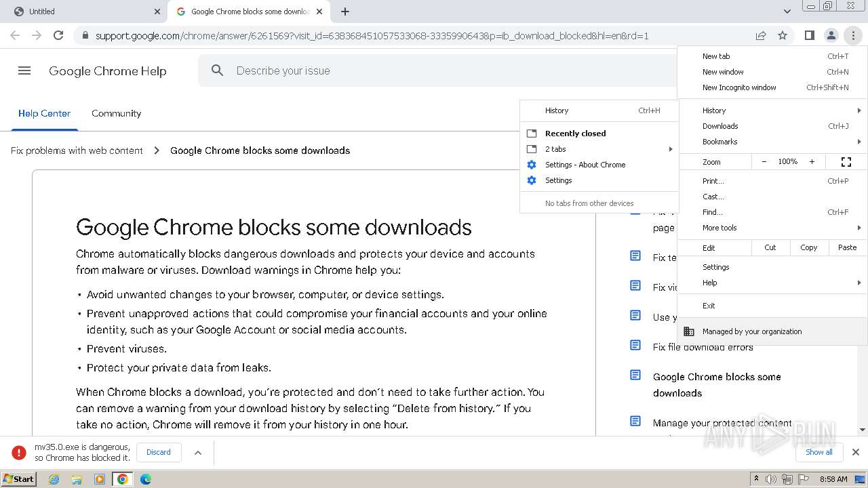Bookmark this tab with star icon
Image resolution: width=868 pixels, height=488 pixels.
[783, 35]
